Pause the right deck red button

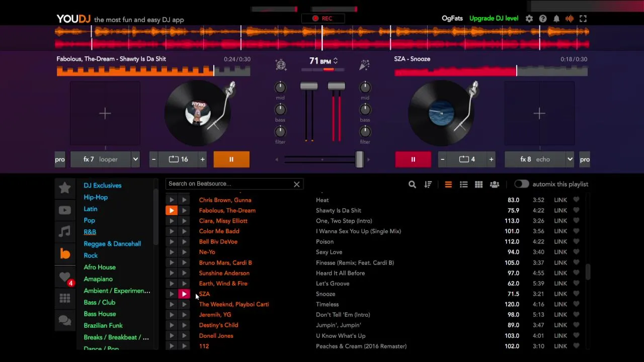pyautogui.click(x=413, y=159)
